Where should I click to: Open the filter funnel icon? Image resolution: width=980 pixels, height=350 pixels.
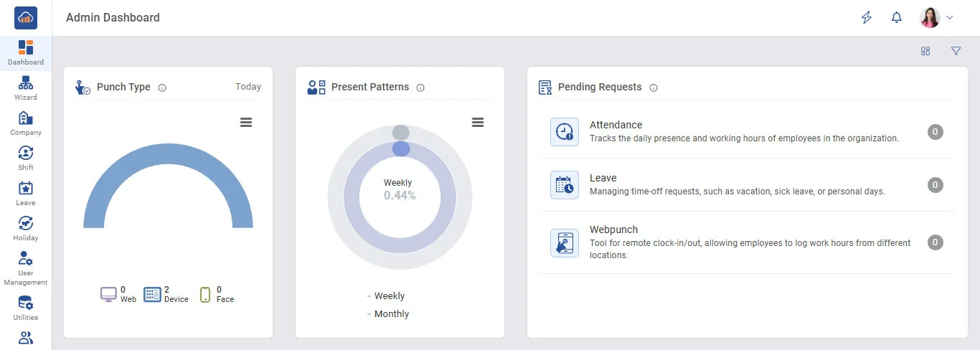[x=956, y=51]
